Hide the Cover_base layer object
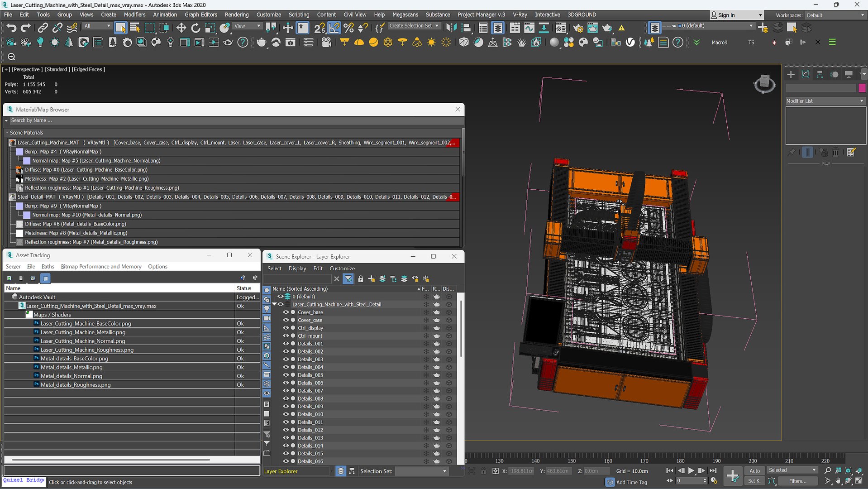Viewport: 868px width, 489px height. click(x=286, y=312)
